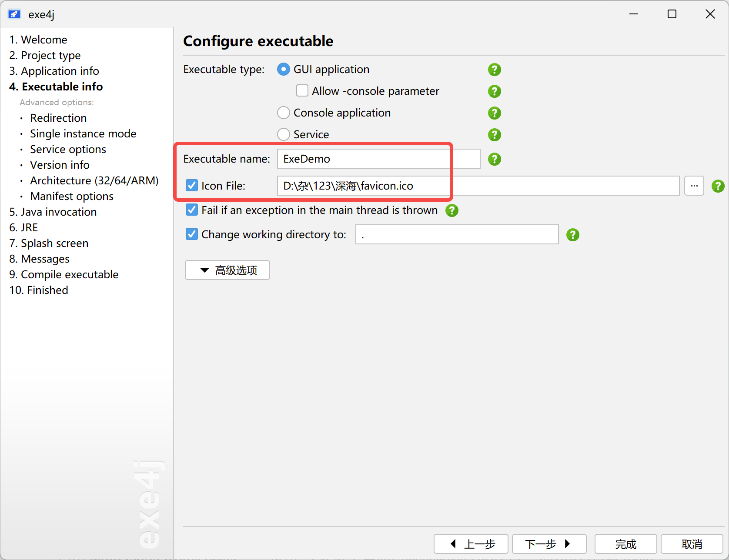The height and width of the screenshot is (560, 729).
Task: Click help icon beside Allow -console parameter
Action: tap(494, 91)
